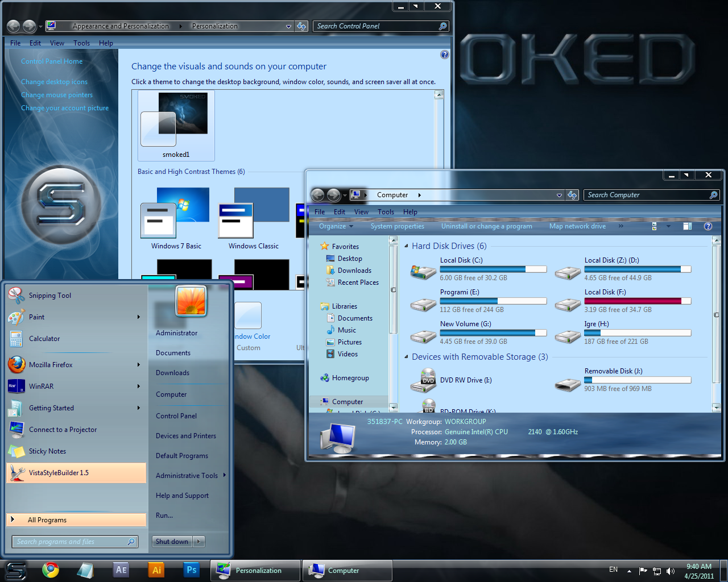Click the network tray icon
The image size is (728, 582).
pos(657,571)
